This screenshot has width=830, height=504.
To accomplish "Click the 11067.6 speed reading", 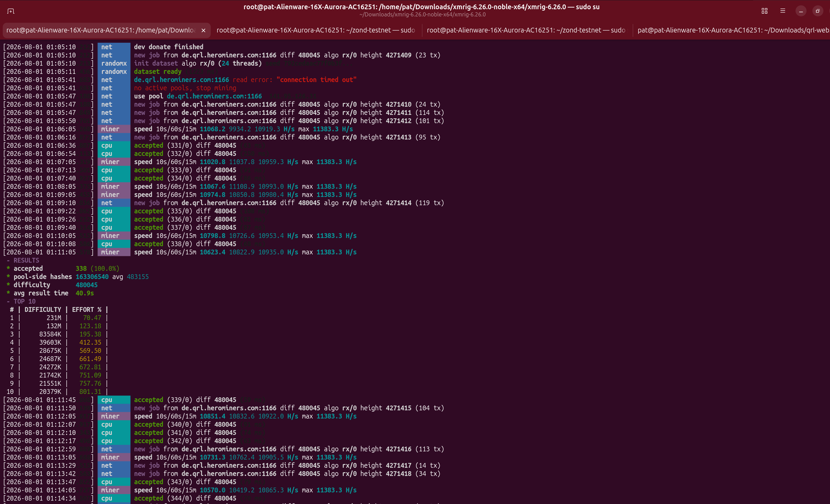I will [x=212, y=186].
